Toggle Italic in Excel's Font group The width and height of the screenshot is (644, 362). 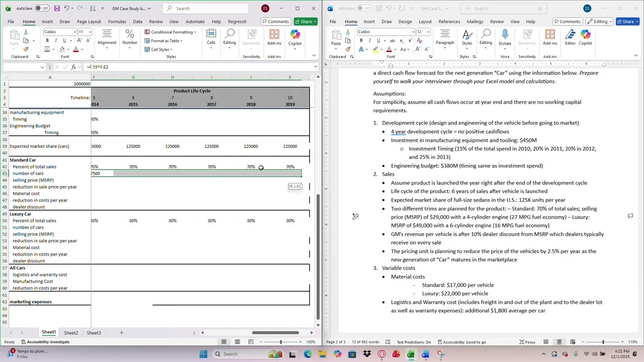pos(56,40)
